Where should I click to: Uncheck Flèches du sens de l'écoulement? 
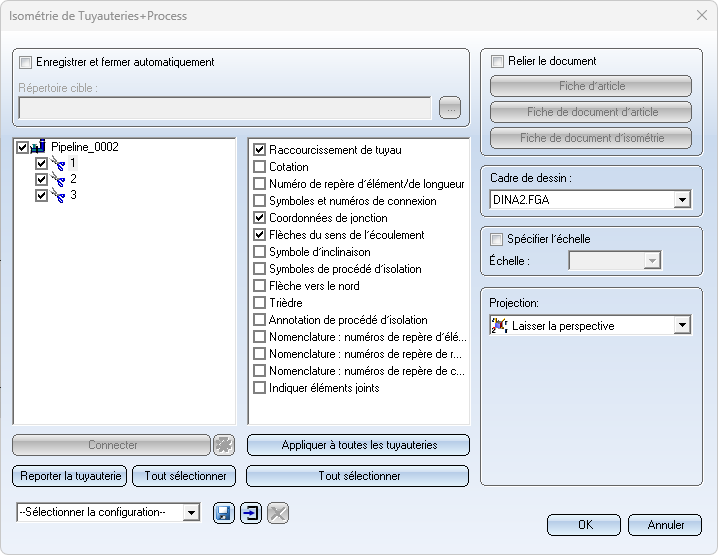260,234
